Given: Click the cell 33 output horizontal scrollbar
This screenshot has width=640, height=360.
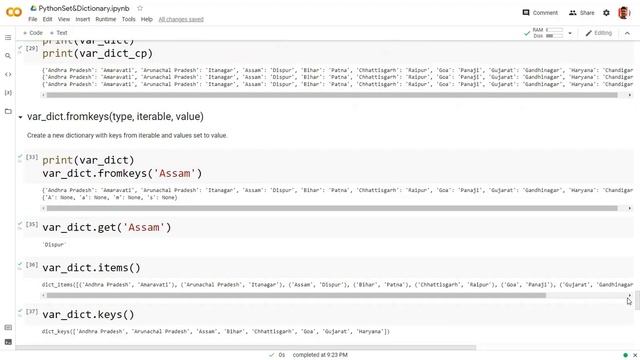Looking at the screenshot, I should (x=331, y=208).
